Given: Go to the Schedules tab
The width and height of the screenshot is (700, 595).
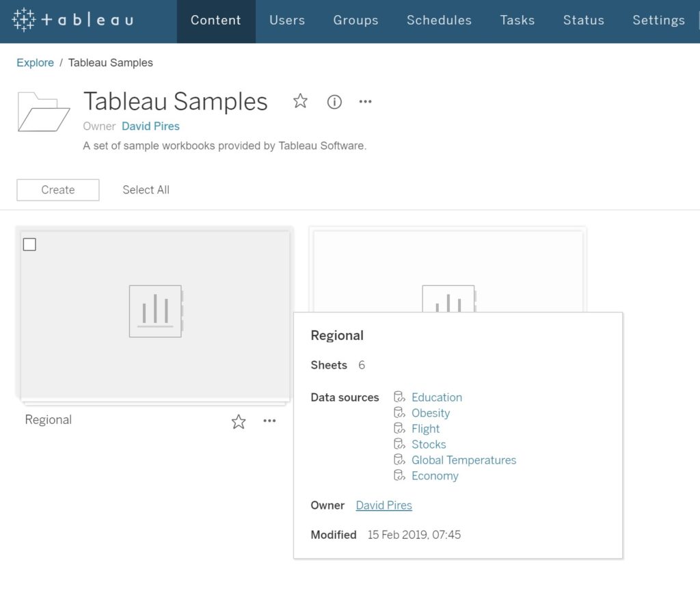Looking at the screenshot, I should pyautogui.click(x=440, y=21).
